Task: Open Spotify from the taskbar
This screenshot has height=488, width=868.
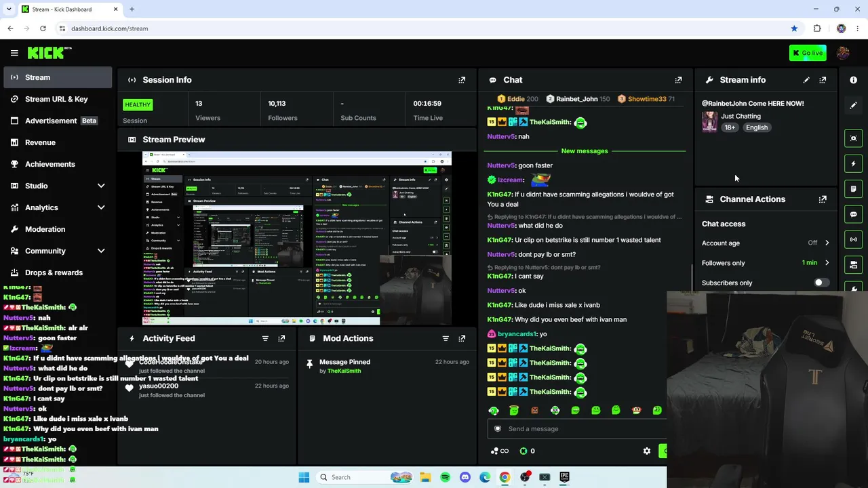Action: pyautogui.click(x=446, y=477)
